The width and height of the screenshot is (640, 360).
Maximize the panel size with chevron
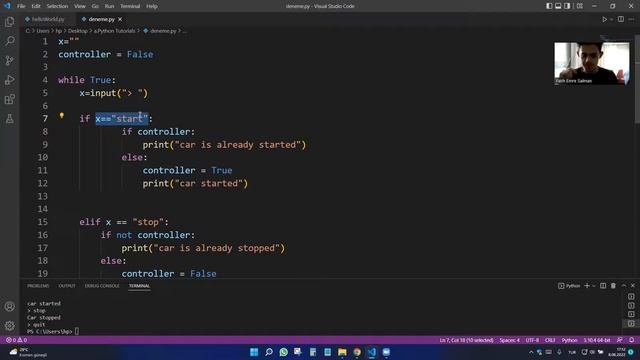624,286
